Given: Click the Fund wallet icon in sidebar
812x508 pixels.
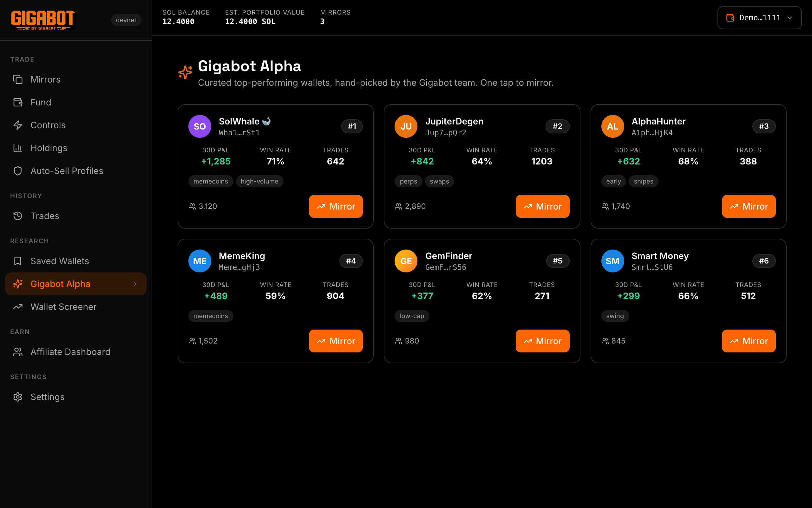Looking at the screenshot, I should tap(18, 102).
